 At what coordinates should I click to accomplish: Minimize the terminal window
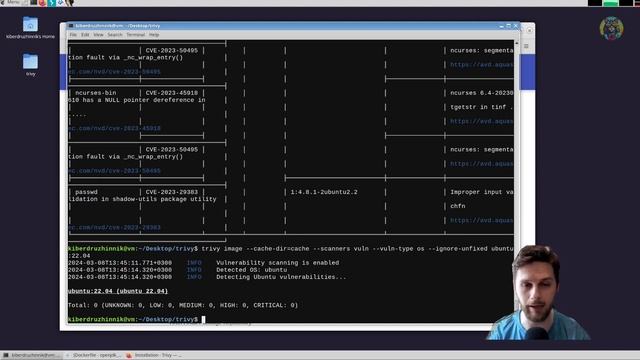tap(501, 26)
